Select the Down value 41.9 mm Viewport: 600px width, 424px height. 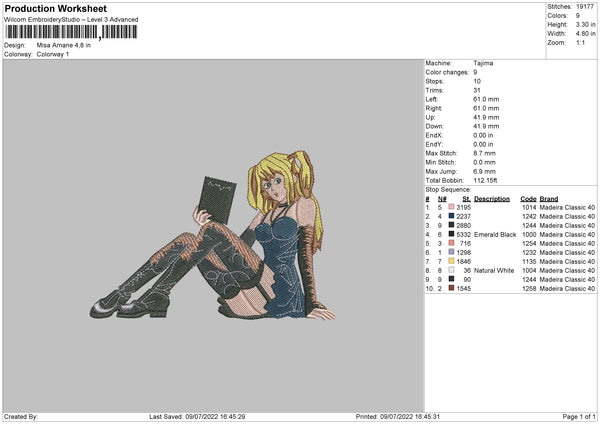tap(486, 126)
